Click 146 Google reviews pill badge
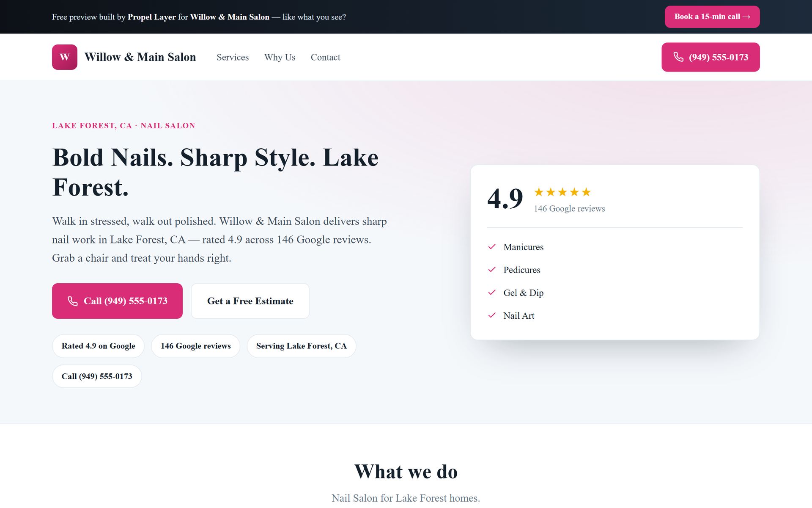The width and height of the screenshot is (812, 508). click(195, 346)
